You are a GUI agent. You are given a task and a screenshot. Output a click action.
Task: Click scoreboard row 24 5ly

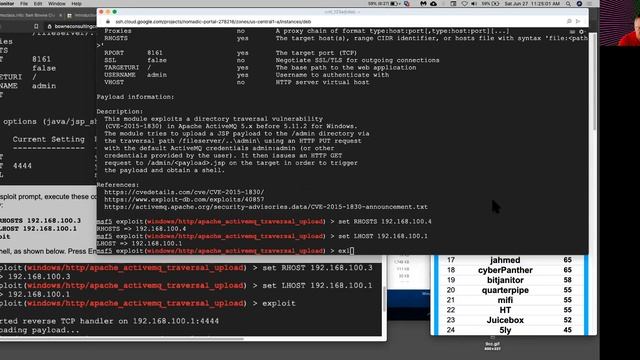(511, 330)
